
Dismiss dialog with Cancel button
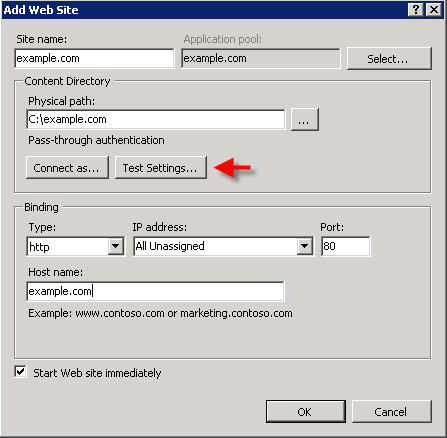(392, 412)
